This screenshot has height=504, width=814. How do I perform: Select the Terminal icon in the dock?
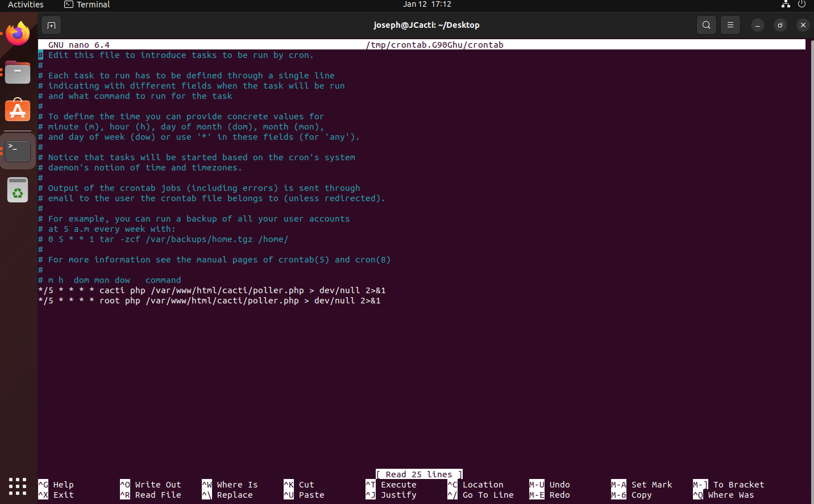tap(18, 151)
